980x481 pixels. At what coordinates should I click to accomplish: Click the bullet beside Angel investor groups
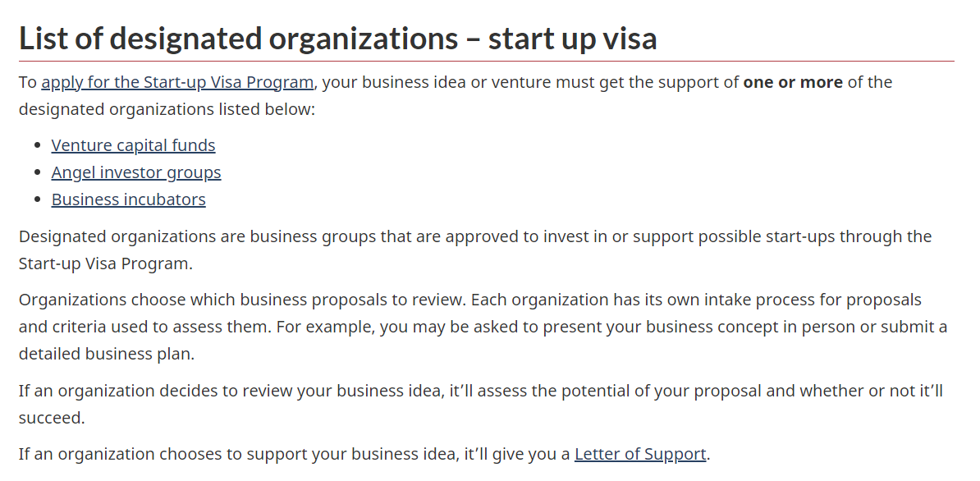[x=38, y=172]
